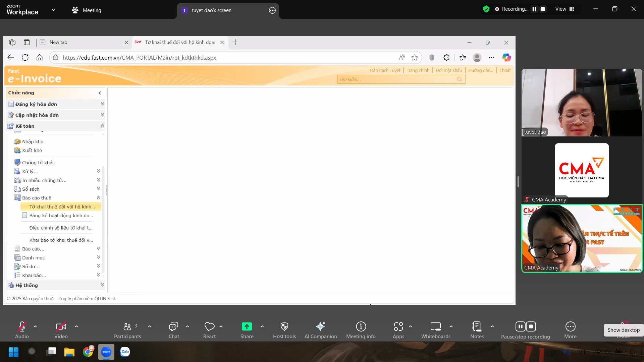Open the Chat bubble icon
644x362 pixels.
coord(173,326)
